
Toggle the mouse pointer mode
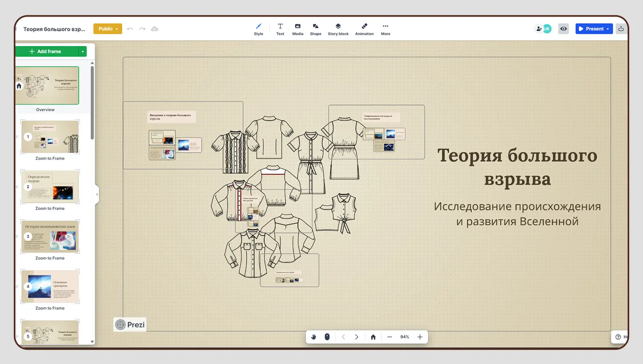pyautogui.click(x=327, y=337)
